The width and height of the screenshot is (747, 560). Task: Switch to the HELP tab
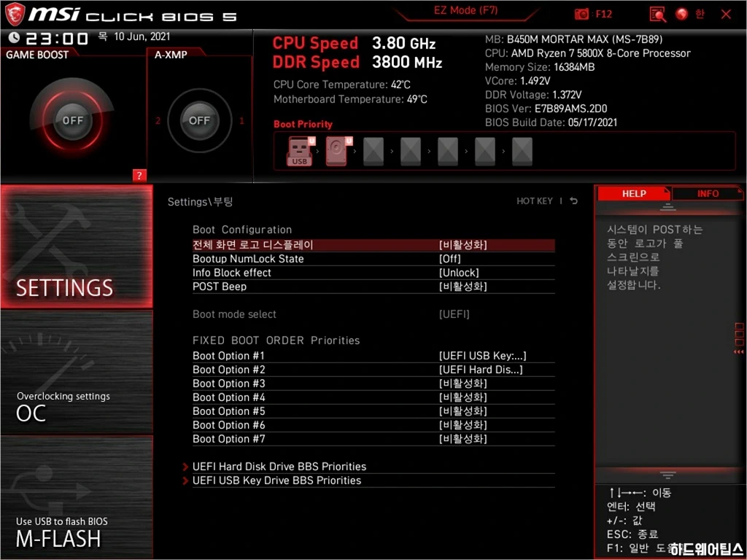[634, 193]
